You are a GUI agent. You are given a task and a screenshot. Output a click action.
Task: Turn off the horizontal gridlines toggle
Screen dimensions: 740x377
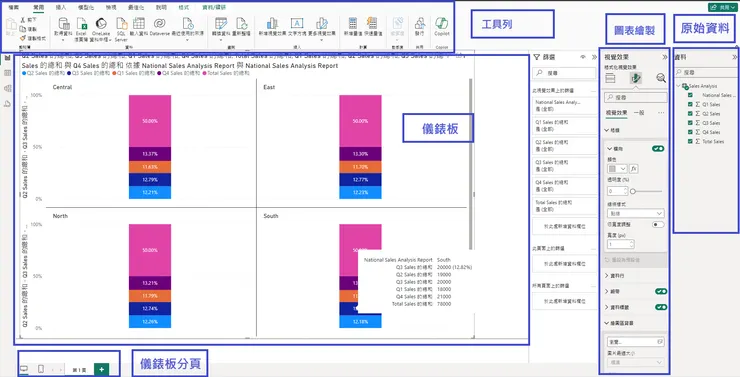(x=658, y=149)
